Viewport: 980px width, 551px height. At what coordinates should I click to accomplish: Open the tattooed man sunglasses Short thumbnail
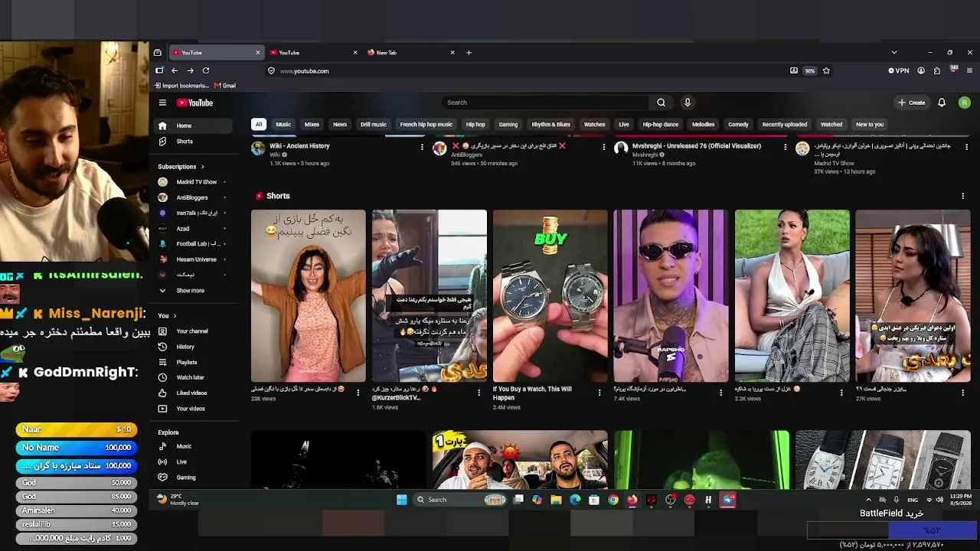click(671, 295)
